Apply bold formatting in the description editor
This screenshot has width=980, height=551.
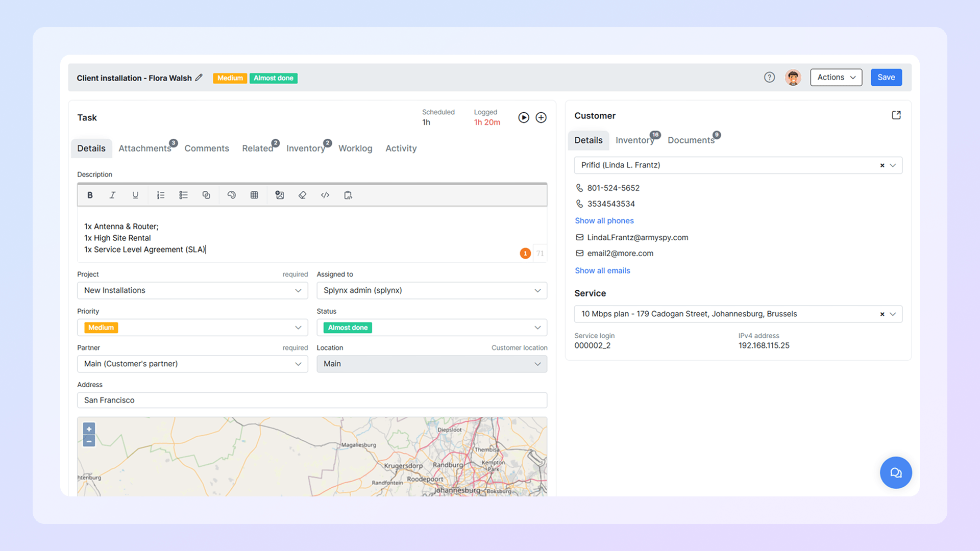90,194
